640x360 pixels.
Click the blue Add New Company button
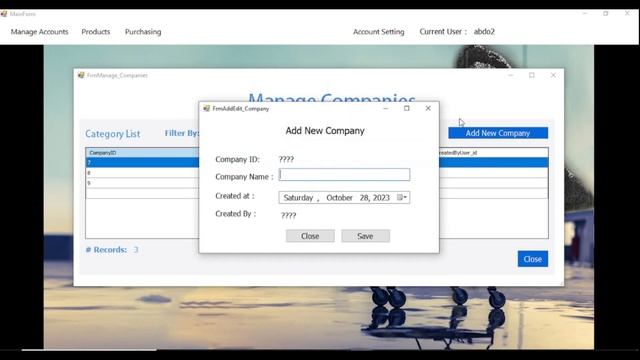point(498,133)
